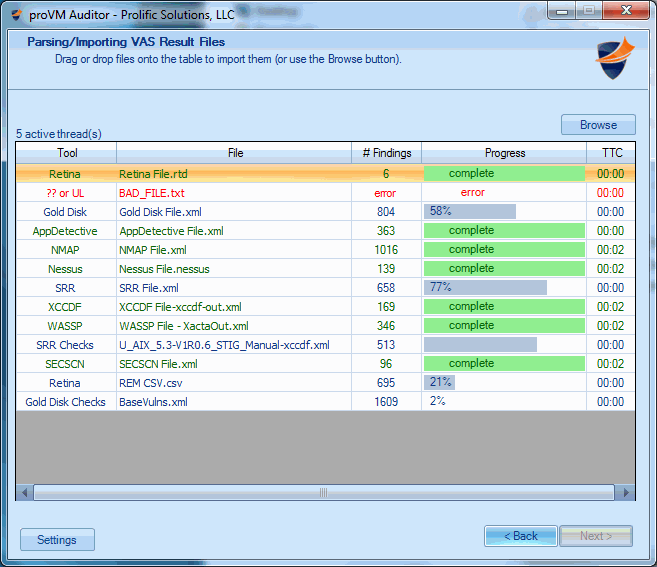Image resolution: width=657 pixels, height=567 pixels.
Task: Sort by the # Findings column header
Action: coord(386,153)
